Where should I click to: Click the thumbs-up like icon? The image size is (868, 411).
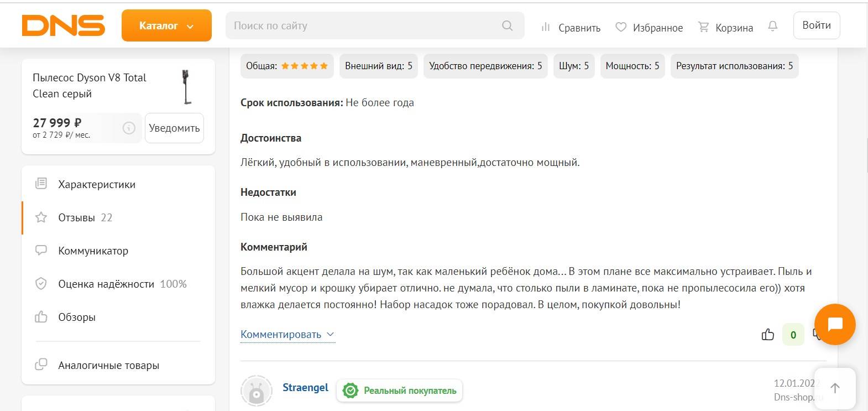pos(768,334)
